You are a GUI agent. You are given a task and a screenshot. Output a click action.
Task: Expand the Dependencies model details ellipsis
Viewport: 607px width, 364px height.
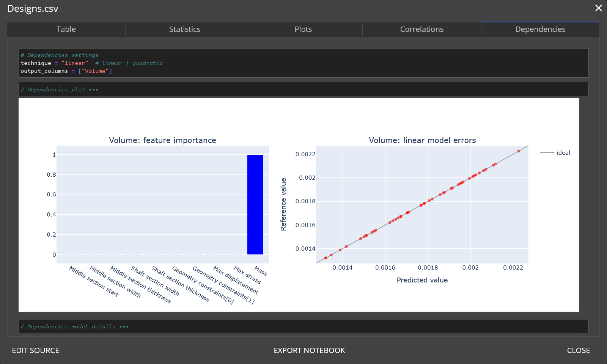[x=124, y=327]
